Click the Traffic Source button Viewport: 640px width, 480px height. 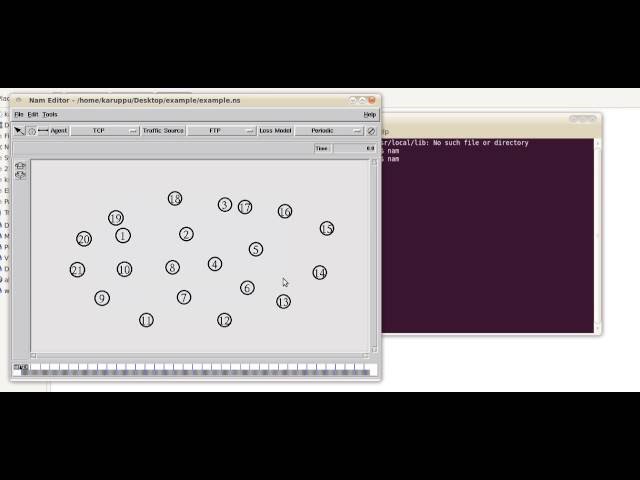coord(163,131)
